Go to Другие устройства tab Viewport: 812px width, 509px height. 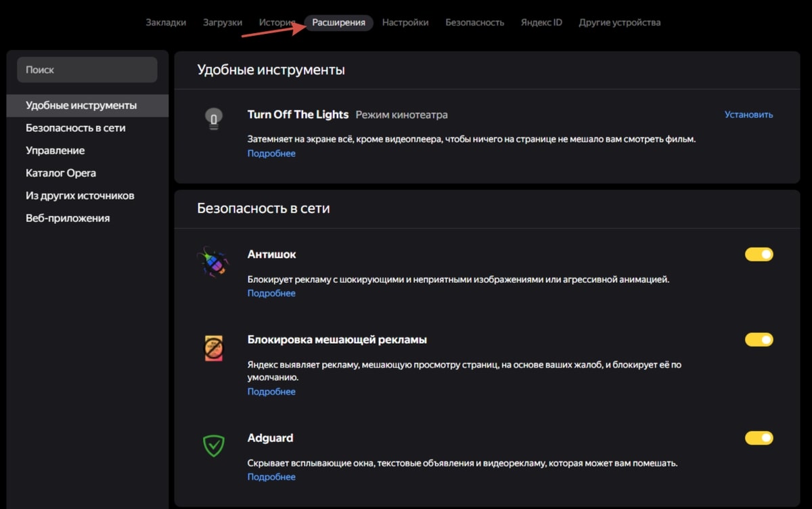[x=620, y=22]
